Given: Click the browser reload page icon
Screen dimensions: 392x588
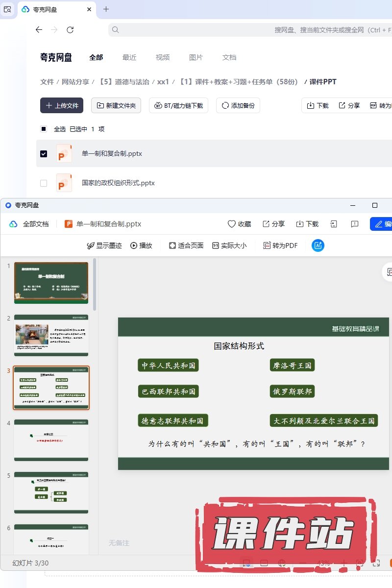Looking at the screenshot, I should pyautogui.click(x=70, y=30).
